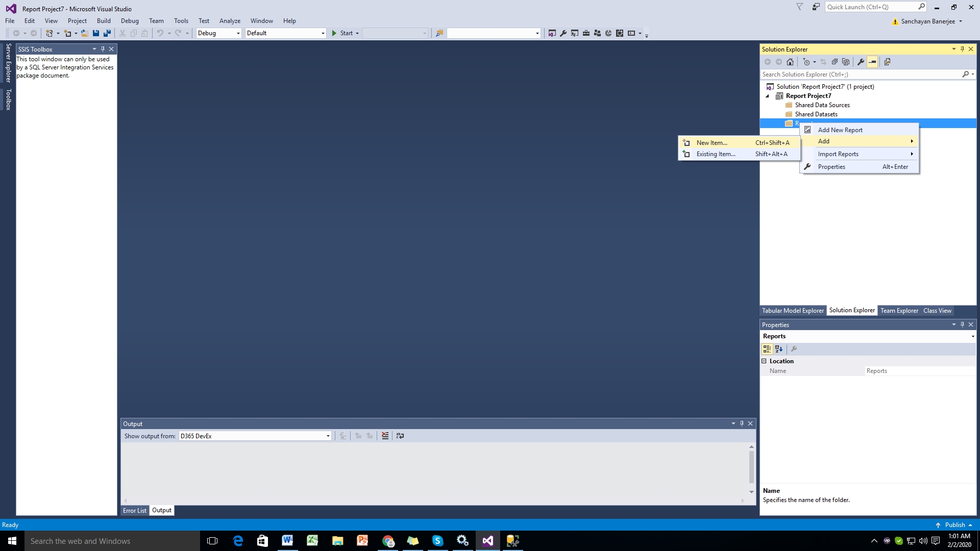Click the Solution Explorer Properties wrench icon
Image resolution: width=980 pixels, height=551 pixels.
[861, 62]
